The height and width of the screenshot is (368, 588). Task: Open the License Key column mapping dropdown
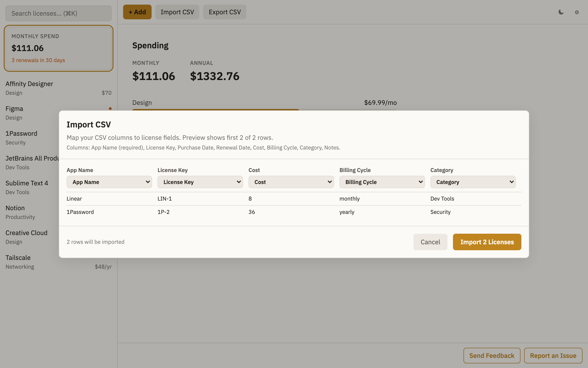(200, 182)
